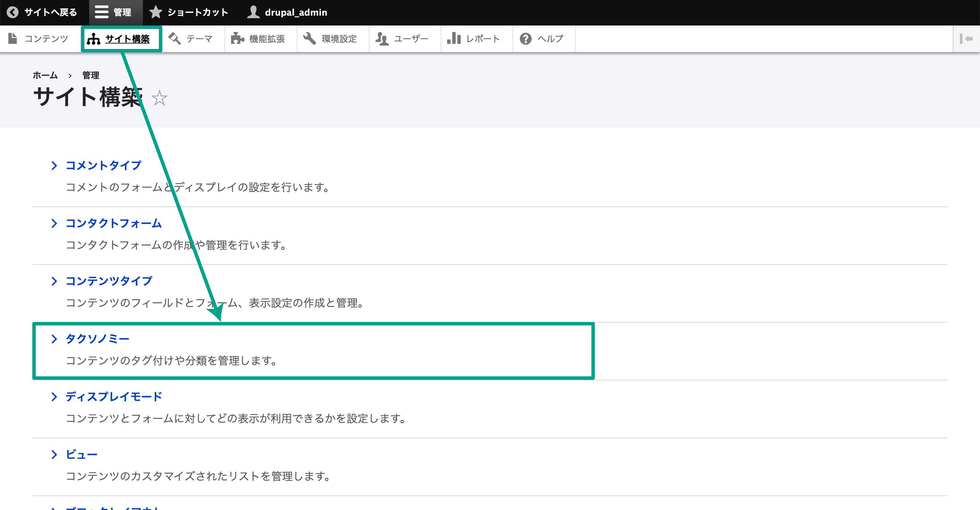Click the hierarchy icon beside サイト構築
Screen dimensions: 980x510
tap(94, 38)
